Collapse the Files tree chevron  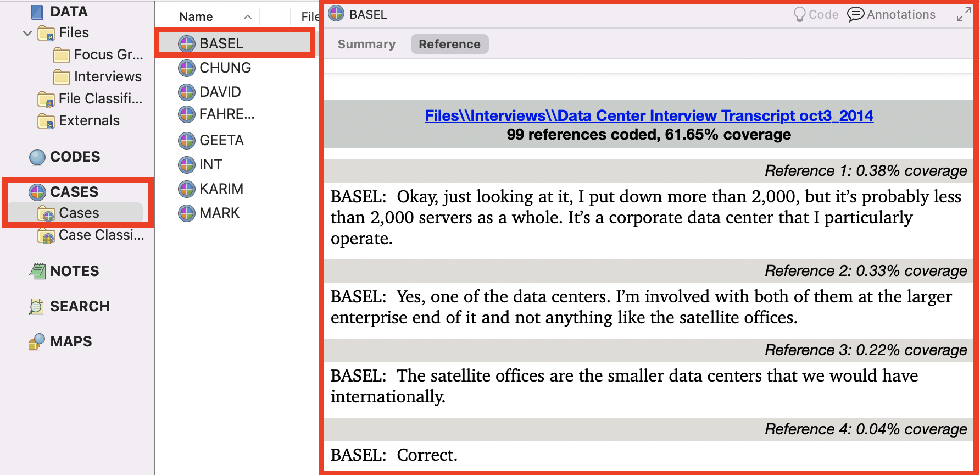pyautogui.click(x=27, y=33)
